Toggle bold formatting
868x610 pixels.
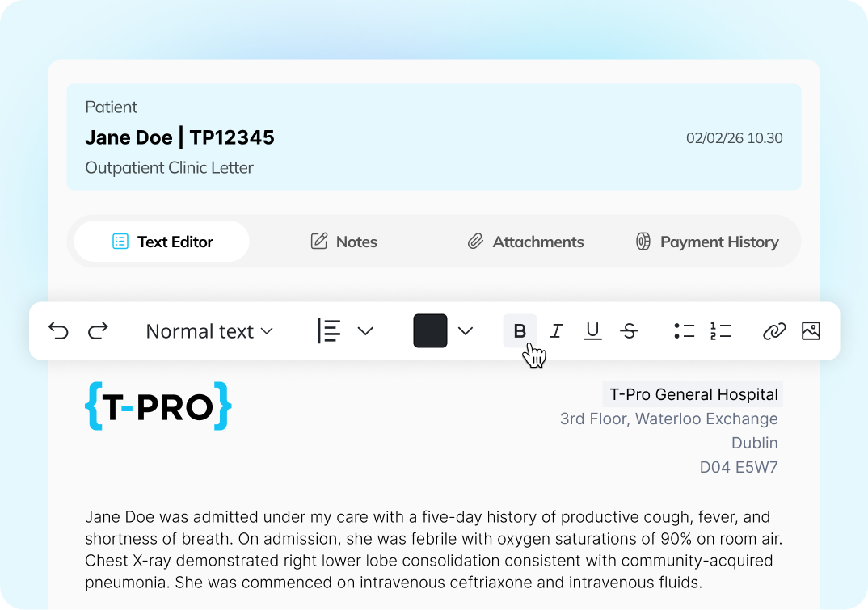520,331
